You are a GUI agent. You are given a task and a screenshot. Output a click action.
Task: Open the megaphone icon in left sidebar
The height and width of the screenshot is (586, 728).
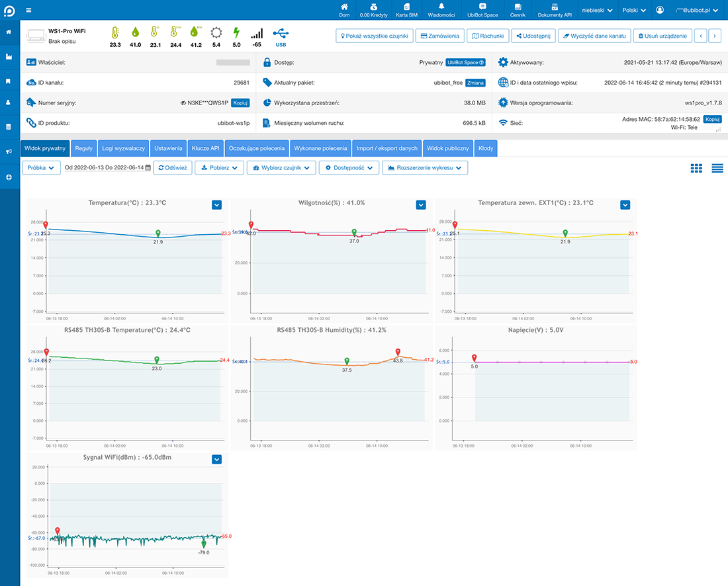pos(9,151)
